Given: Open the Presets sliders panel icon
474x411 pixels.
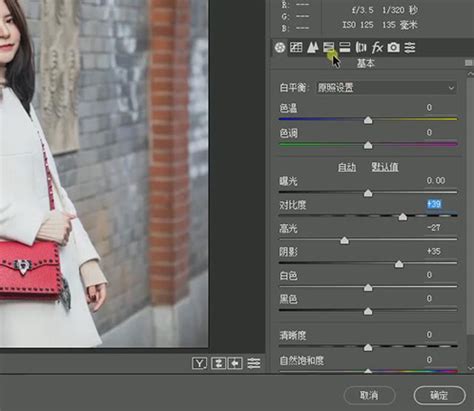Looking at the screenshot, I should [410, 48].
